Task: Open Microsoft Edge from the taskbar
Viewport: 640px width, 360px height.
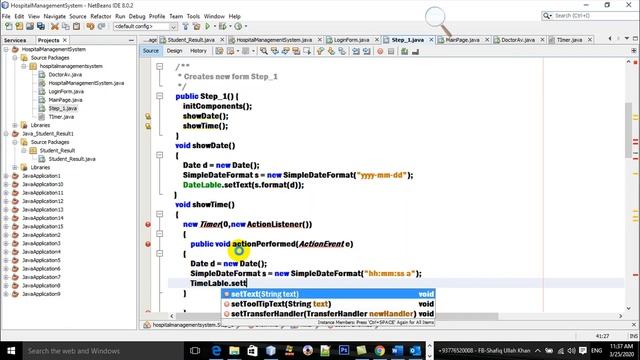Action: 216,351
